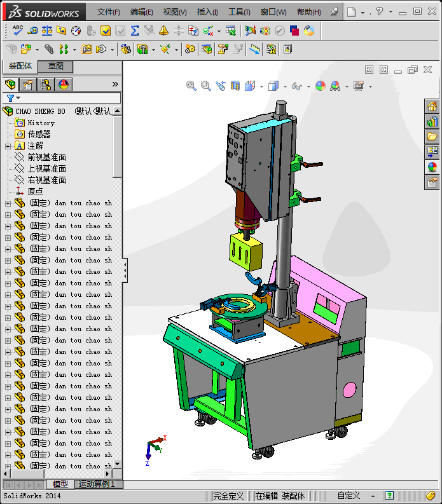Viewport: 442px width, 504px height.
Task: Click Zoom to Fit magnifier
Action: pyautogui.click(x=191, y=86)
